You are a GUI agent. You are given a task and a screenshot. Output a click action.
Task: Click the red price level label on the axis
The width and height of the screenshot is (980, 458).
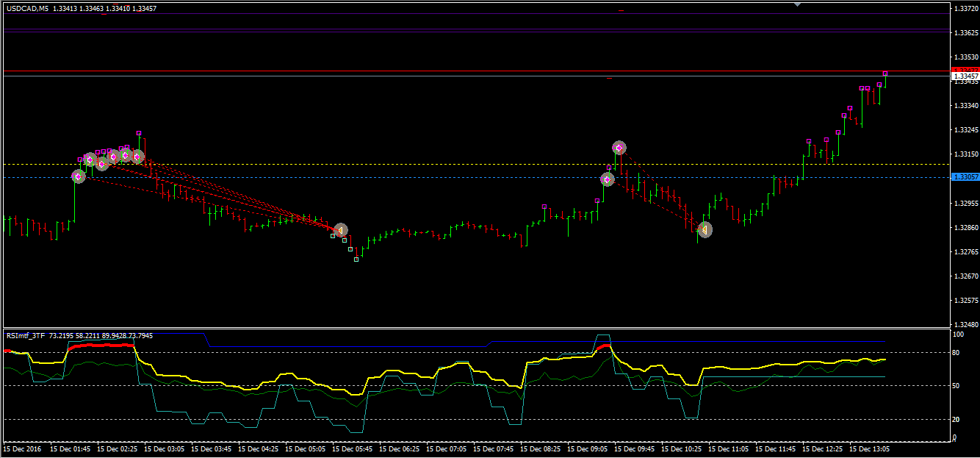point(965,70)
